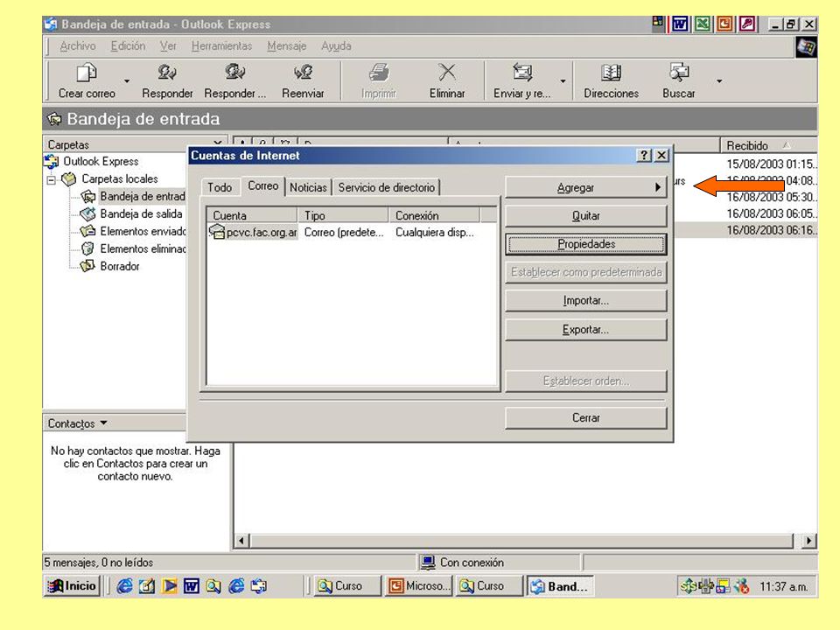
Task: Launch Word from the Office shortcut bar
Action: [680, 24]
